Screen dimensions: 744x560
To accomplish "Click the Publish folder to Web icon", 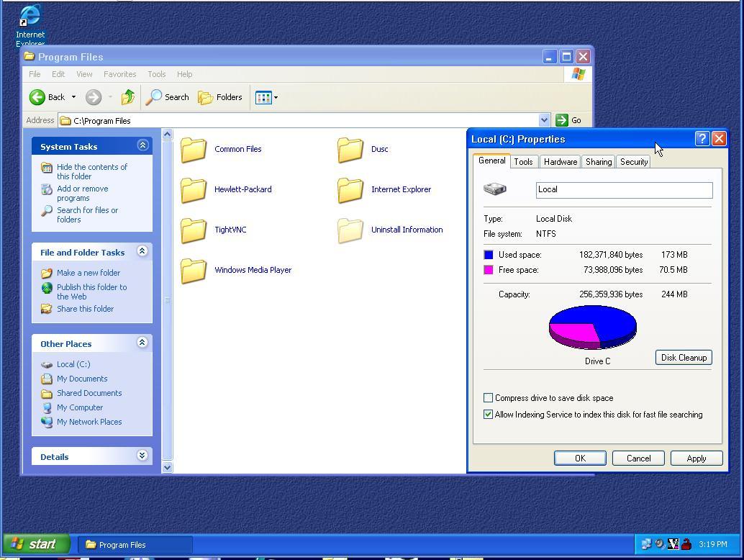I will (47, 288).
